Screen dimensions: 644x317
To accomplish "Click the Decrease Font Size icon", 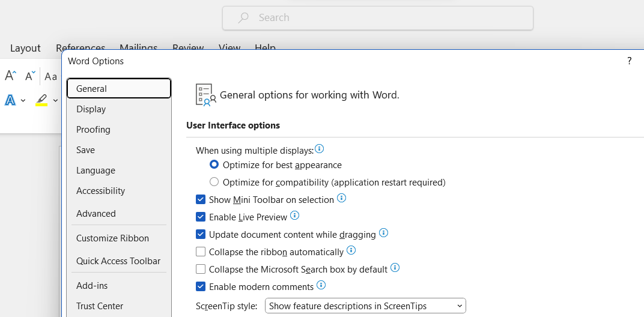I will (x=30, y=76).
